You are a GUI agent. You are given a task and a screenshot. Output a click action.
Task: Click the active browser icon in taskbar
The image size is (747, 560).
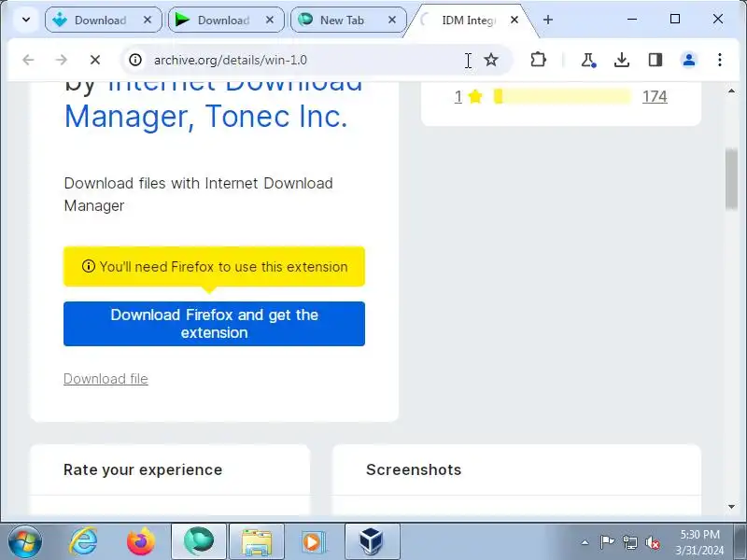pyautogui.click(x=199, y=542)
